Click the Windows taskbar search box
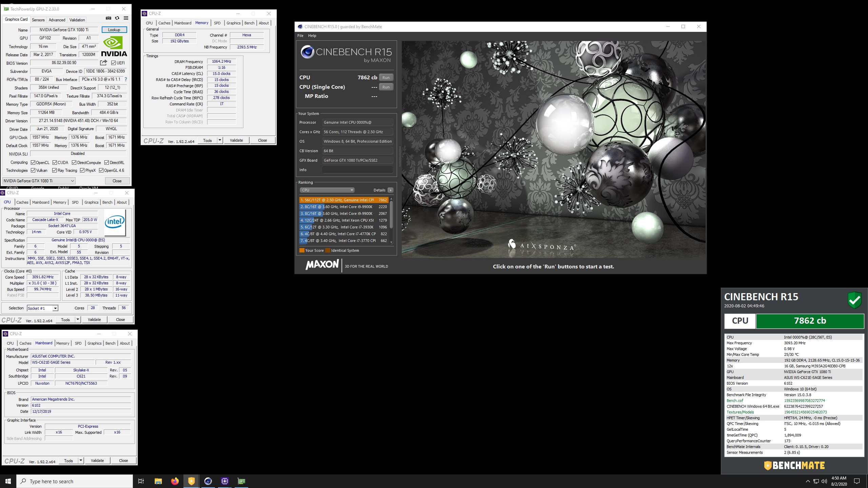Image resolution: width=868 pixels, height=488 pixels. click(75, 481)
